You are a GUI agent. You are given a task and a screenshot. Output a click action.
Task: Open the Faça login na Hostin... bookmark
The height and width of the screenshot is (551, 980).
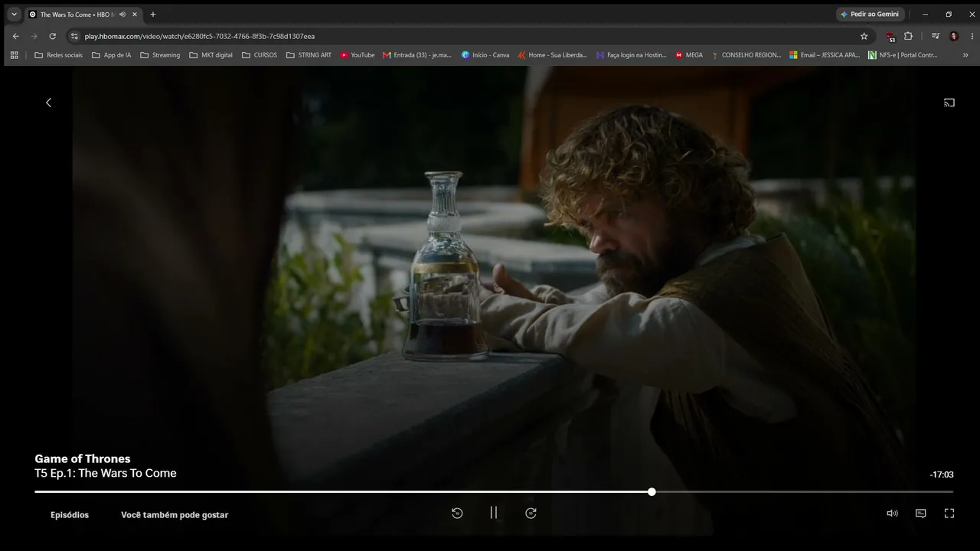632,55
